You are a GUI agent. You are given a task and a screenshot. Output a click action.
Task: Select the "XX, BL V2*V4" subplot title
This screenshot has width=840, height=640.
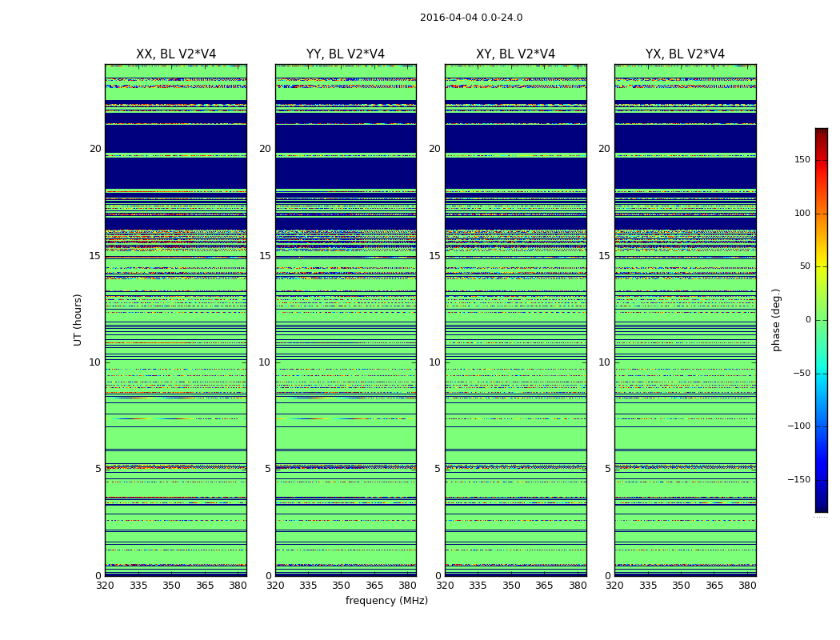pos(176,54)
